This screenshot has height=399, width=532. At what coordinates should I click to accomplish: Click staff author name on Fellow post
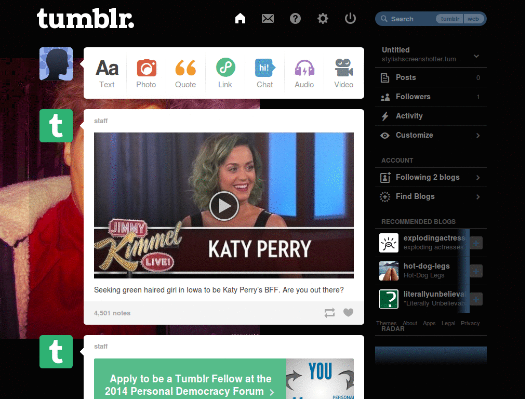[101, 346]
